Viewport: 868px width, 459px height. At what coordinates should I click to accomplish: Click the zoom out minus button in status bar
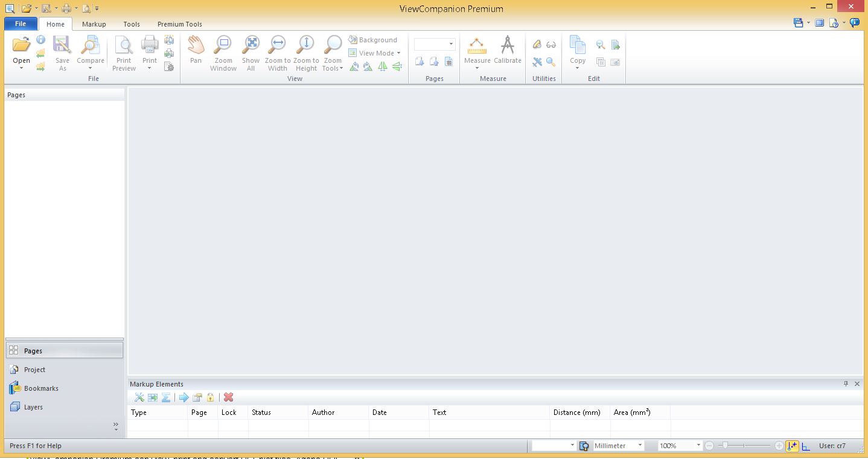click(709, 446)
